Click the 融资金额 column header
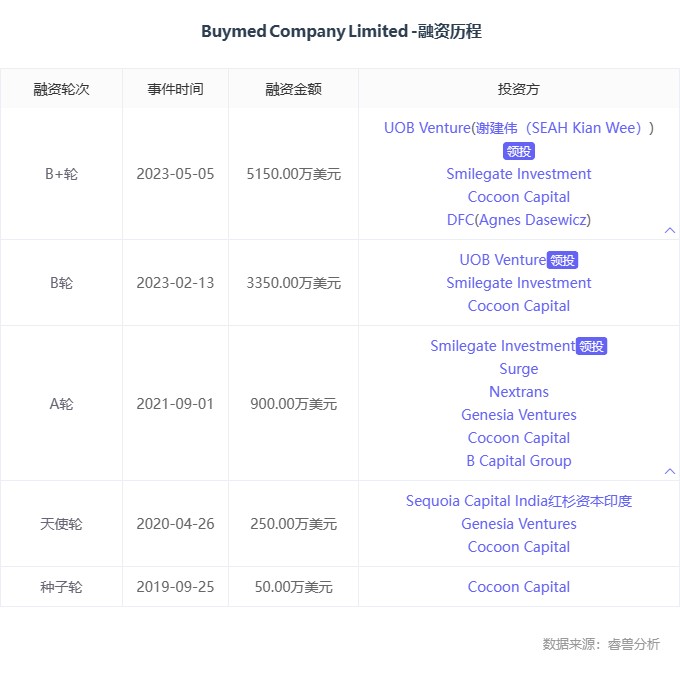The height and width of the screenshot is (680, 680). click(293, 89)
